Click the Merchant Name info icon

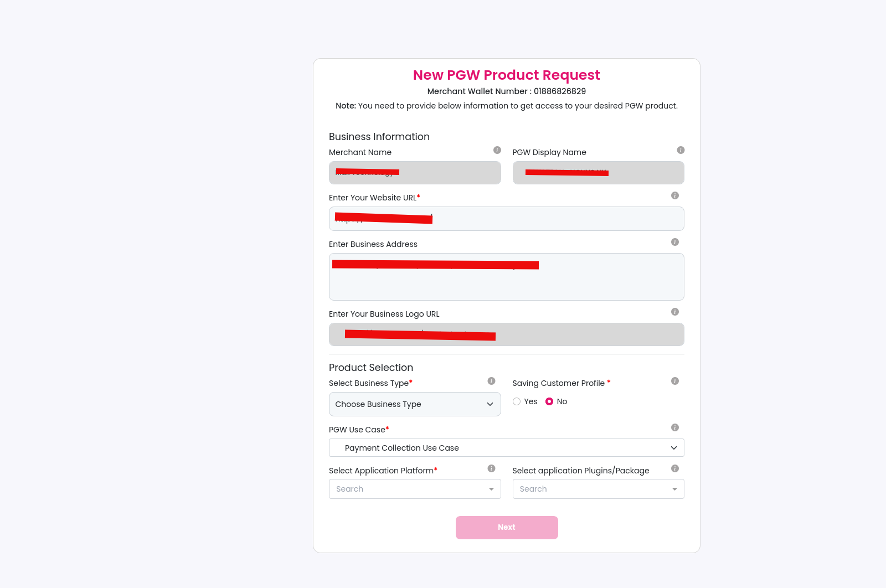coord(497,150)
